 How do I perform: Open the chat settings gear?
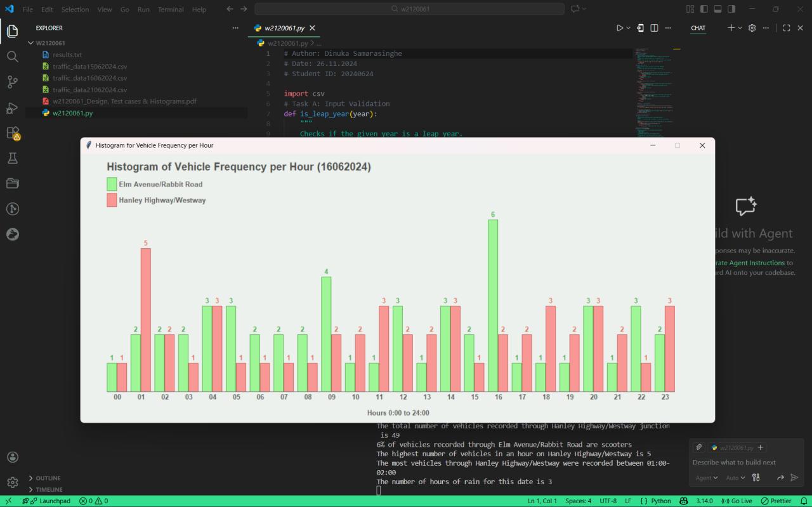[x=752, y=28]
